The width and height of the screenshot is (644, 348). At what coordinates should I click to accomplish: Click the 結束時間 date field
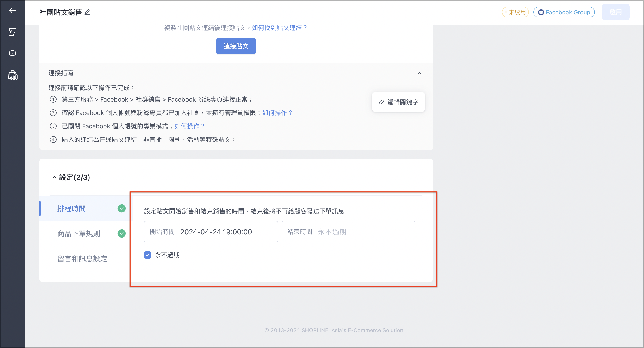[x=348, y=232]
